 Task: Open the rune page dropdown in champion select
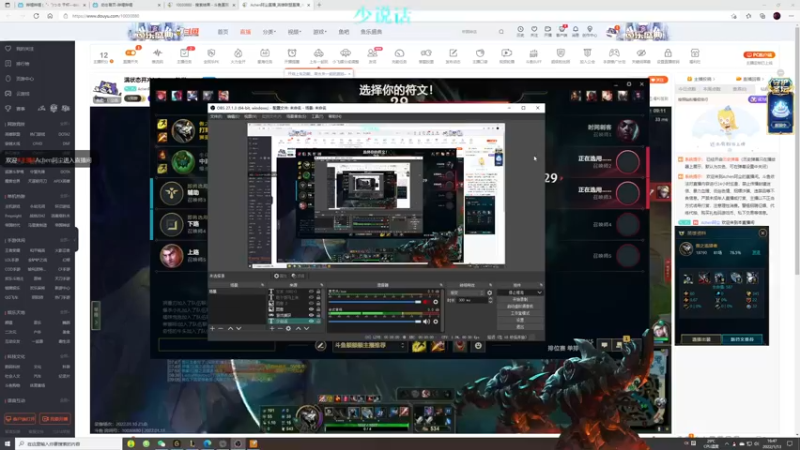pos(370,345)
